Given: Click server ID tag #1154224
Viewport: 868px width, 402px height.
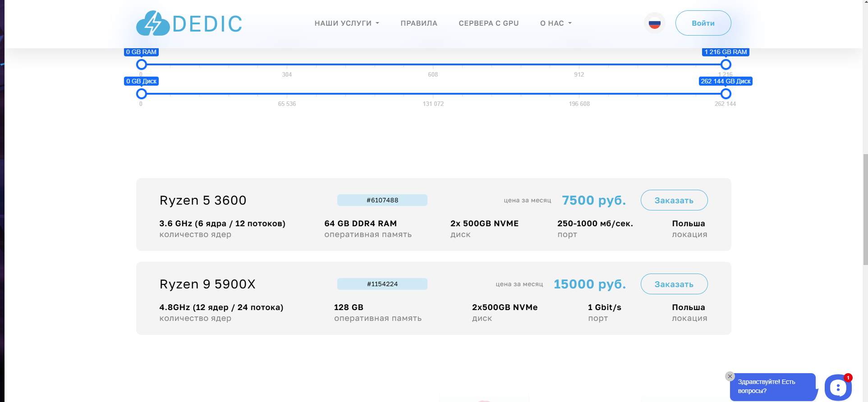Looking at the screenshot, I should click(x=382, y=284).
